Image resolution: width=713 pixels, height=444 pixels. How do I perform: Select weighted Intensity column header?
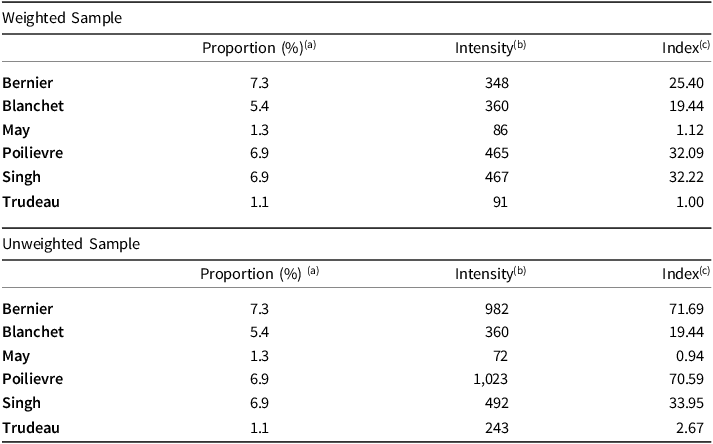(490, 47)
